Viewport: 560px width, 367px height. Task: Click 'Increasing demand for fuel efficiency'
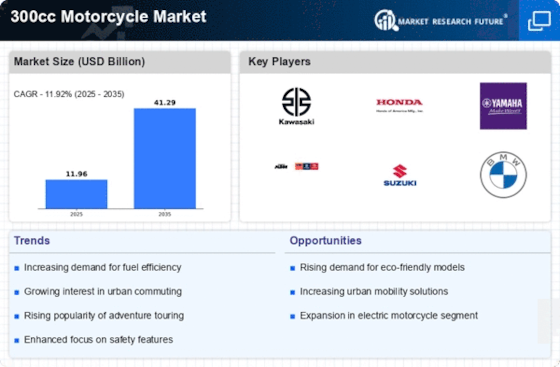[x=102, y=267]
